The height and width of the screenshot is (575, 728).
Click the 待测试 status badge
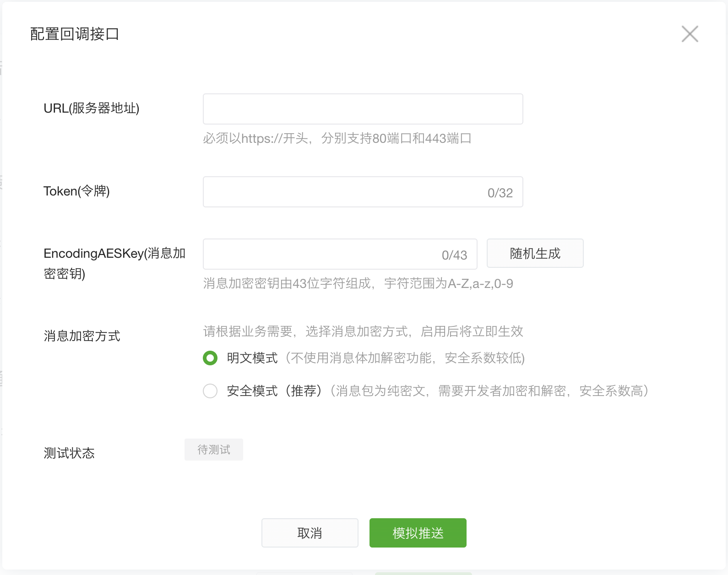click(214, 450)
